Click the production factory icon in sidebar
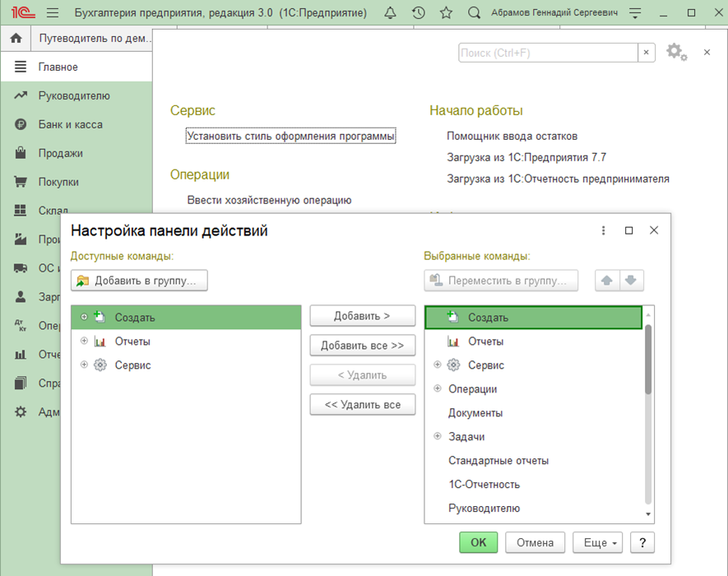The height and width of the screenshot is (576, 728). [x=21, y=239]
